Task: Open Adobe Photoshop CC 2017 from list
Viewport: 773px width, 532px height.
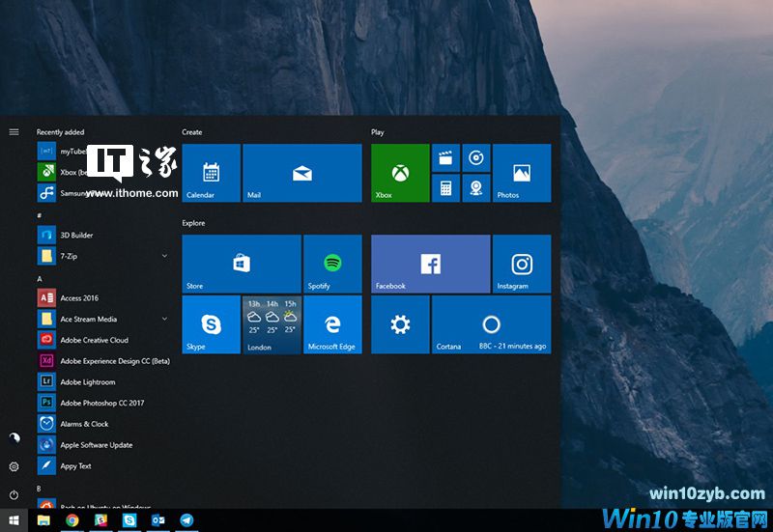Action: [101, 403]
